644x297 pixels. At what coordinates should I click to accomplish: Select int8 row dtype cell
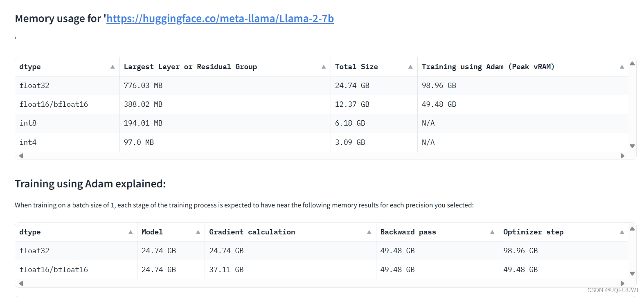[x=67, y=123]
